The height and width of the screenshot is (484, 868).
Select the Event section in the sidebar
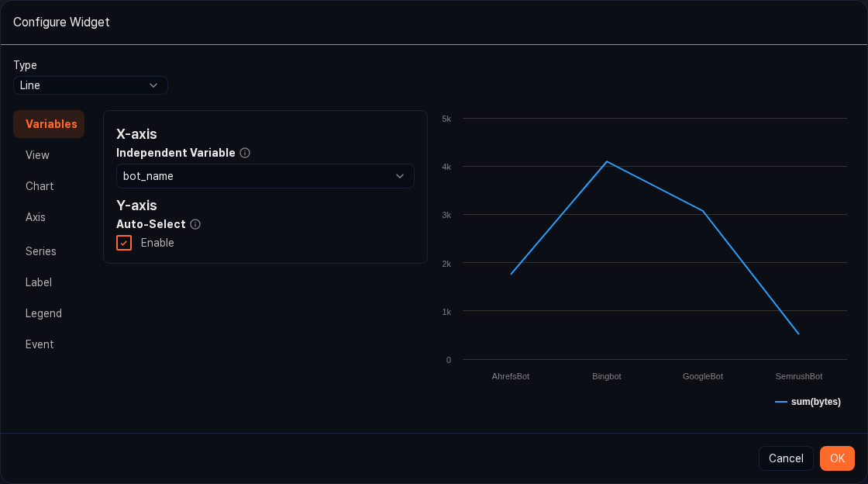40,344
